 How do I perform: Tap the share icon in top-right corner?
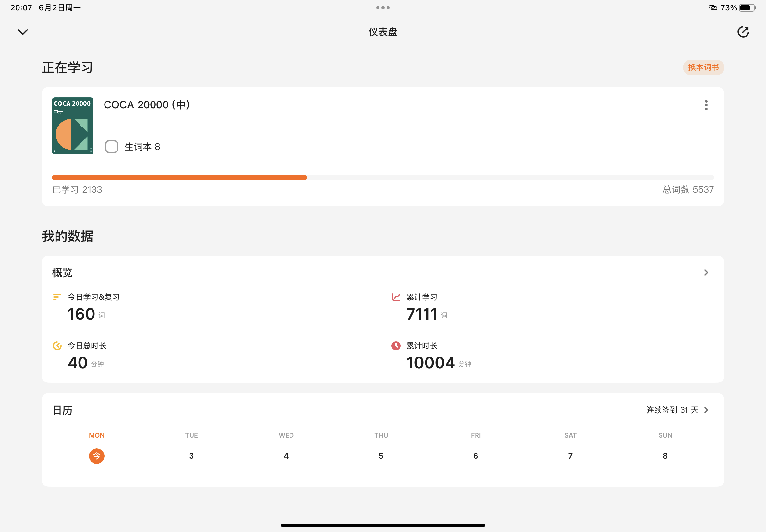click(x=743, y=32)
